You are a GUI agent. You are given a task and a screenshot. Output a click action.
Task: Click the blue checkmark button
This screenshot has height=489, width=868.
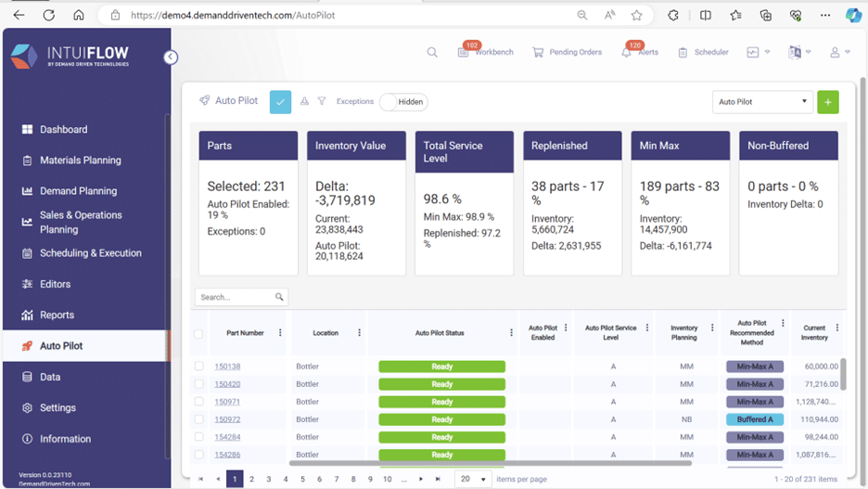(280, 102)
